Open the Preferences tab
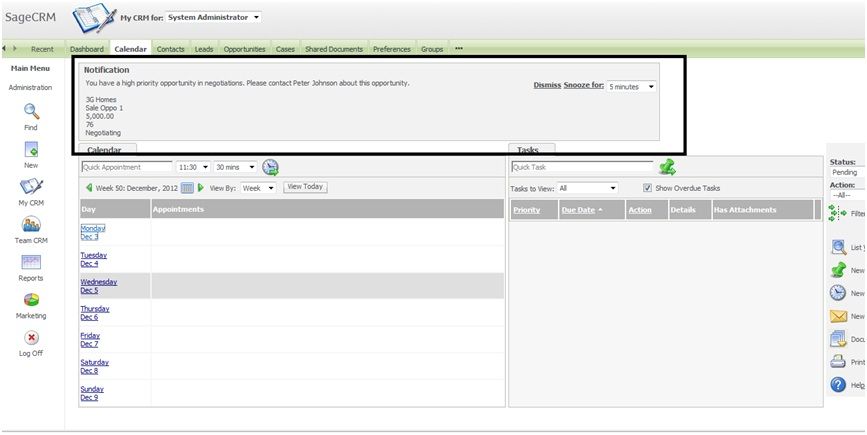 point(391,49)
